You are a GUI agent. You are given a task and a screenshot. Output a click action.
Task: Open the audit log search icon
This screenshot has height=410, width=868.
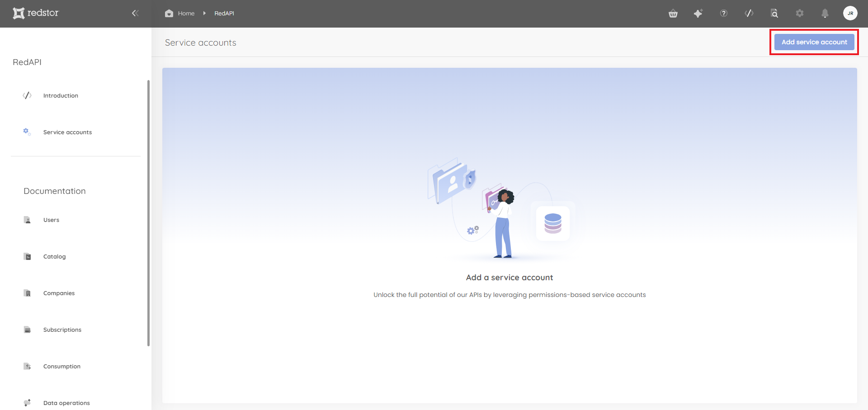tap(774, 14)
